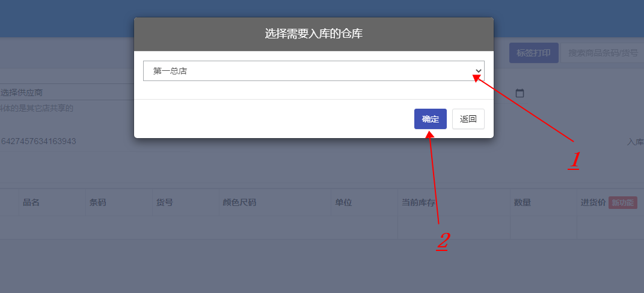Select the 数量 column header
Screen dimensions: 644x293
pyautogui.click(x=523, y=202)
